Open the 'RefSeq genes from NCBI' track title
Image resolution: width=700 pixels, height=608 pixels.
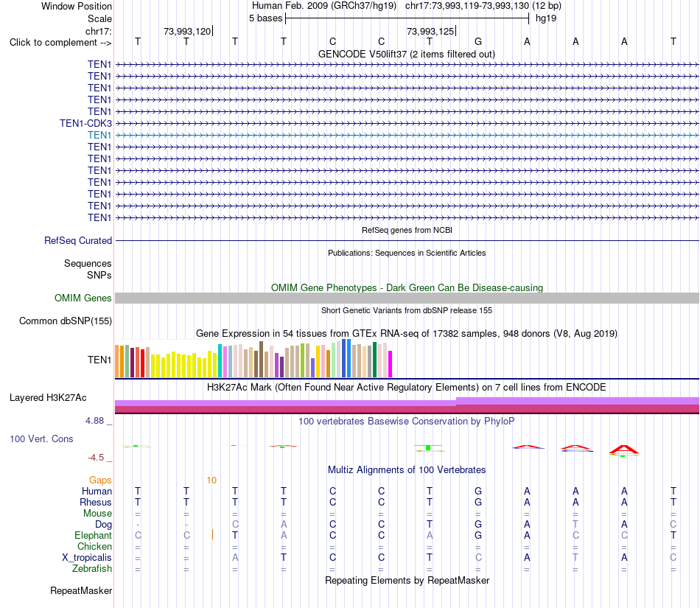[x=407, y=230]
